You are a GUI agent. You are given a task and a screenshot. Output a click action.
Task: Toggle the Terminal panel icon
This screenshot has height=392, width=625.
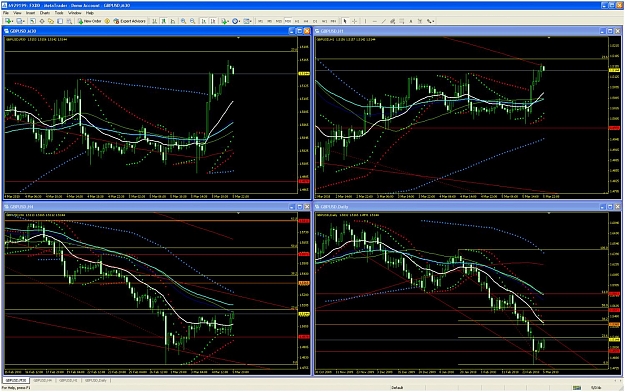click(60, 21)
